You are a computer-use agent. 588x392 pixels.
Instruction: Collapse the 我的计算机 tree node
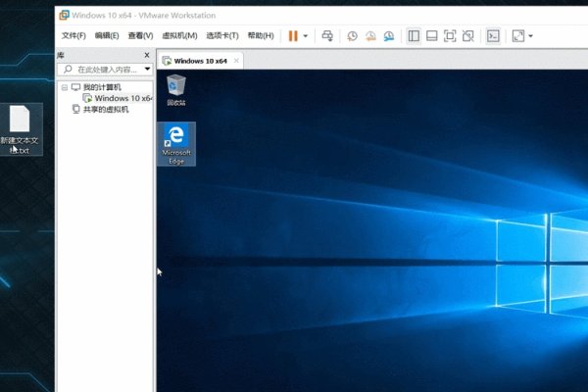coord(65,87)
